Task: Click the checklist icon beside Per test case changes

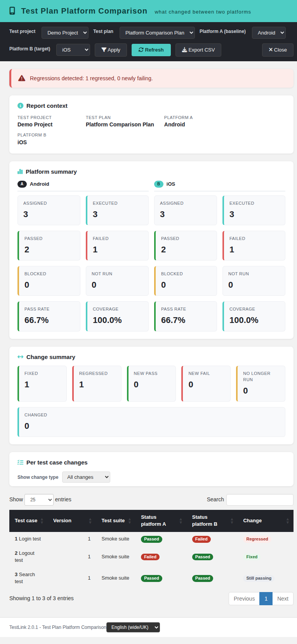Action: 21,463
